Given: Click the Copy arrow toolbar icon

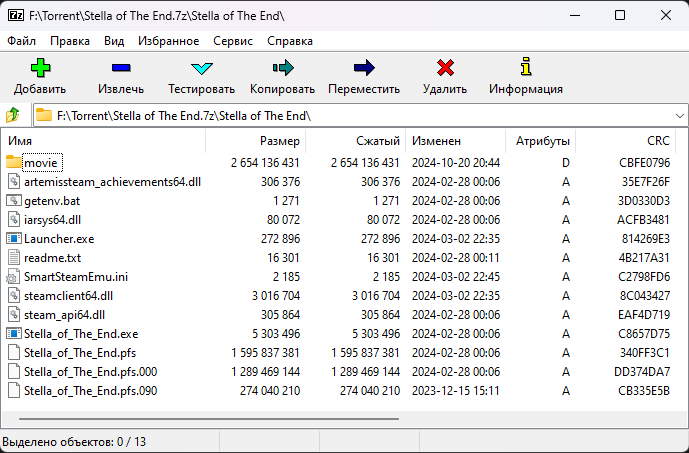Looking at the screenshot, I should tap(282, 68).
